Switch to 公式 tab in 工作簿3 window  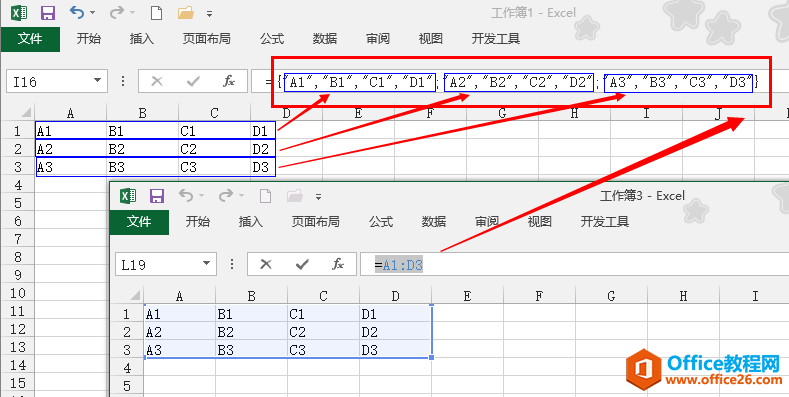point(381,221)
